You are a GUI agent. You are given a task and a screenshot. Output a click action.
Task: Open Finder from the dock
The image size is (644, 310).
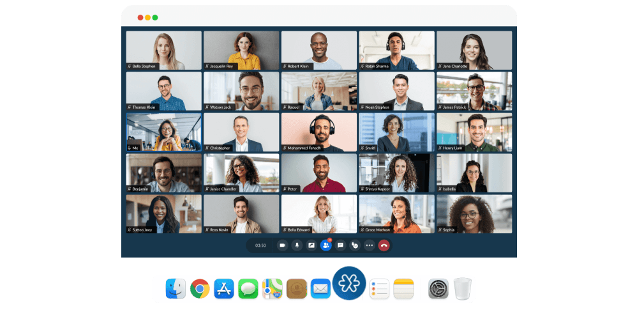(x=176, y=289)
